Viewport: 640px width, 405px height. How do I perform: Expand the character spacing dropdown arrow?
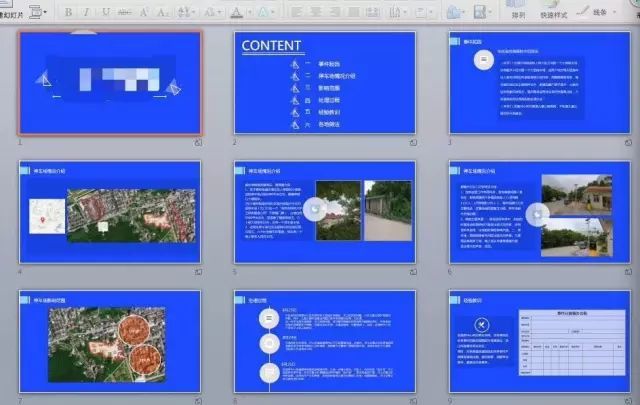click(x=193, y=13)
